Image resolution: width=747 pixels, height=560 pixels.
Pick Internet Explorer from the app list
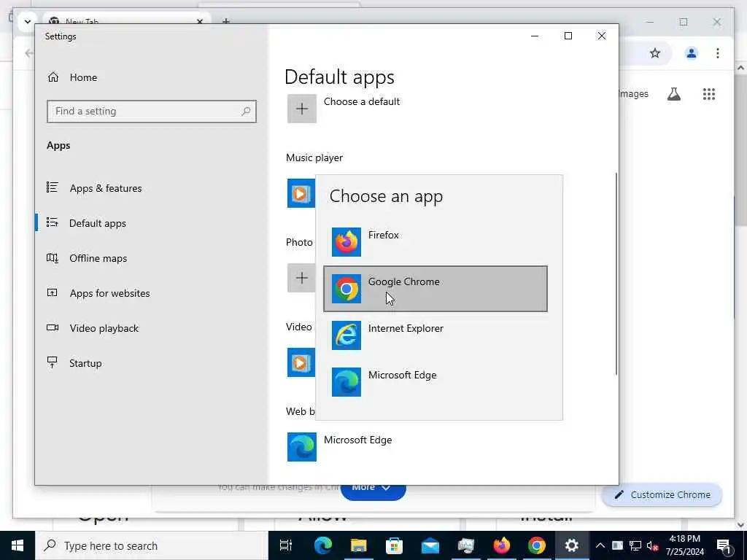(436, 335)
